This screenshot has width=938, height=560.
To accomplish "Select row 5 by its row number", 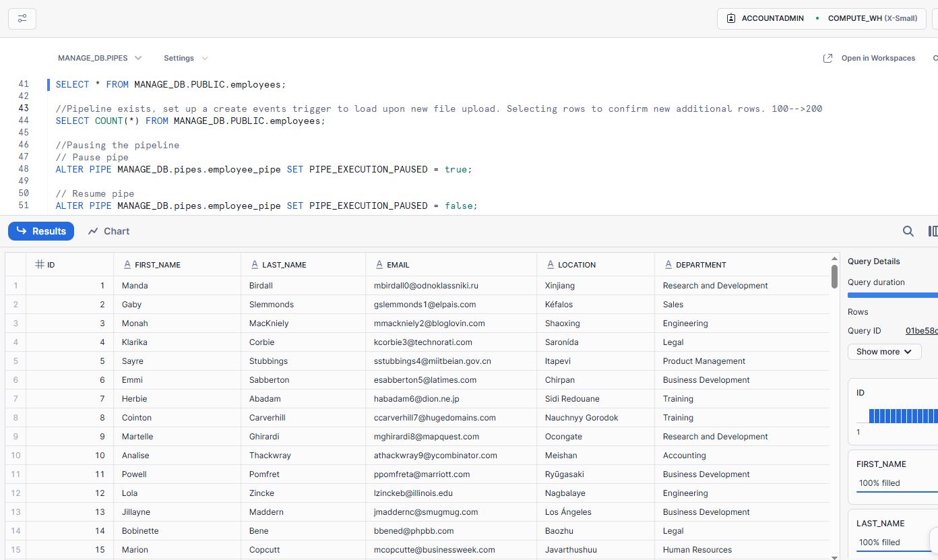I will tap(15, 361).
